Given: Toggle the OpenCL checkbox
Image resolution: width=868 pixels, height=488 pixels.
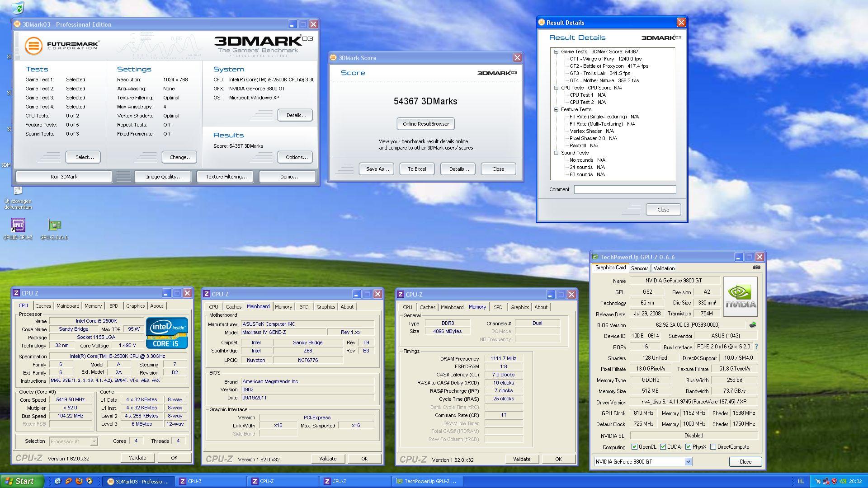Looking at the screenshot, I should tap(634, 447).
